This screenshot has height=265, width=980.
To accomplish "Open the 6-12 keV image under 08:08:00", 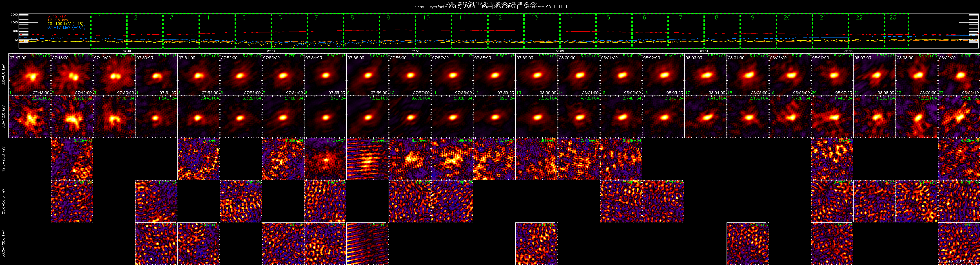I will pos(916,116).
